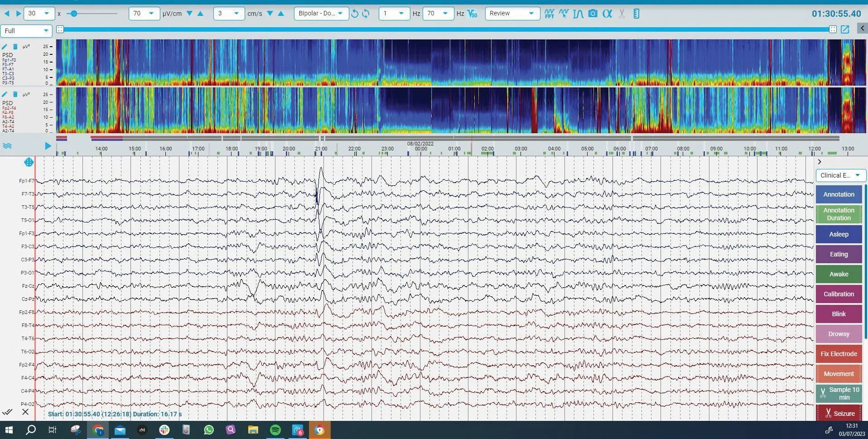The height and width of the screenshot is (439, 868).
Task: Jump to 04:00 on the timeline
Action: [x=554, y=149]
